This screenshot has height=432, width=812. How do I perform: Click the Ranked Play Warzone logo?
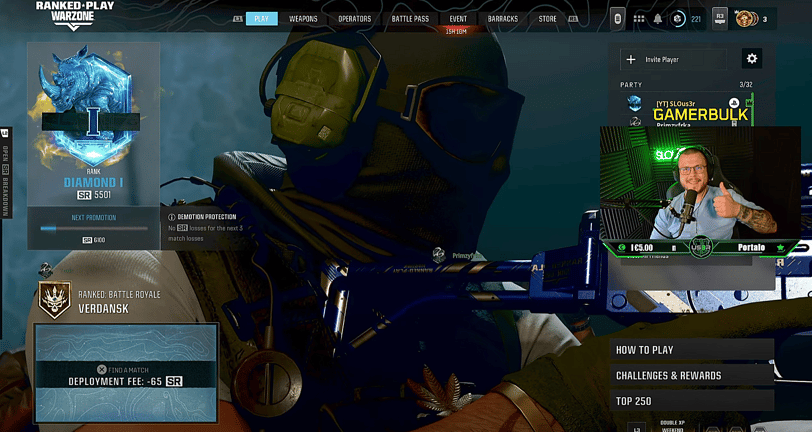(x=75, y=15)
